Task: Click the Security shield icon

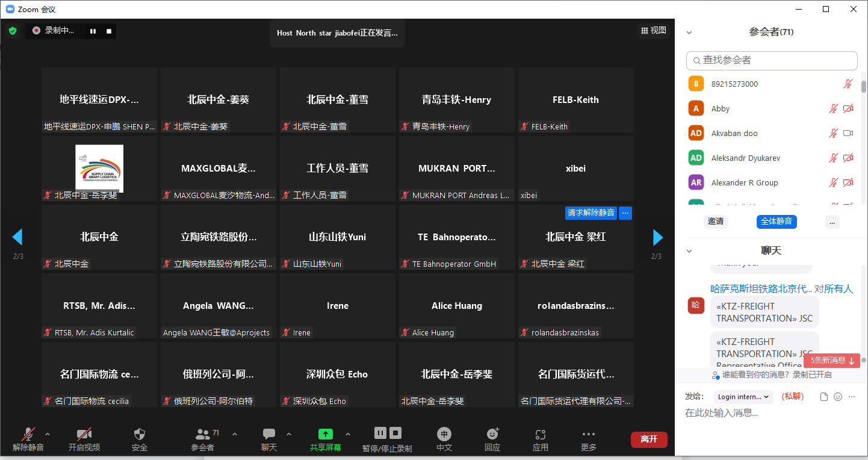Action: pyautogui.click(x=140, y=434)
